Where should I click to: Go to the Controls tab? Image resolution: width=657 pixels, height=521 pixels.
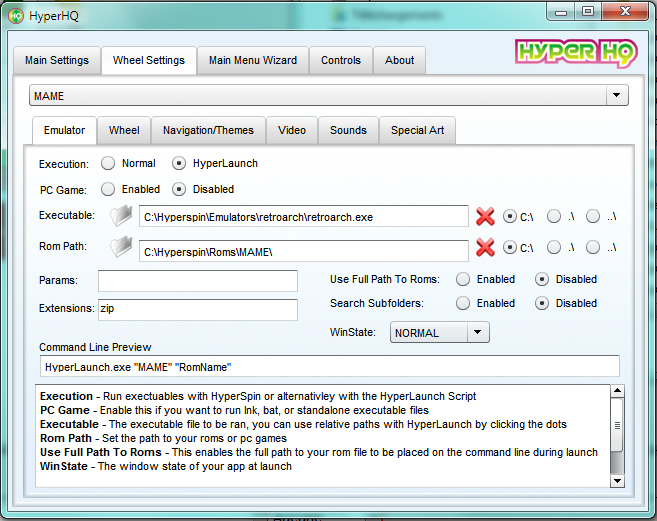click(341, 60)
